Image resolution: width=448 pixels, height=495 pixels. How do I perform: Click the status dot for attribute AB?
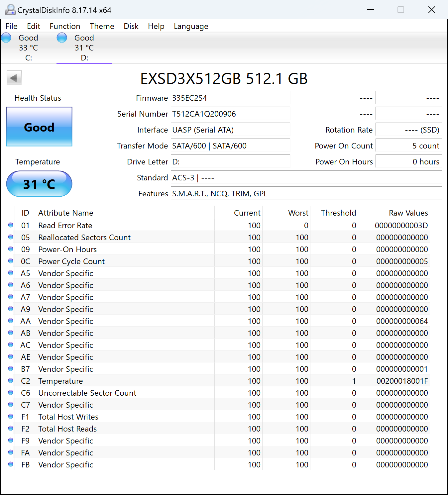pos(11,333)
